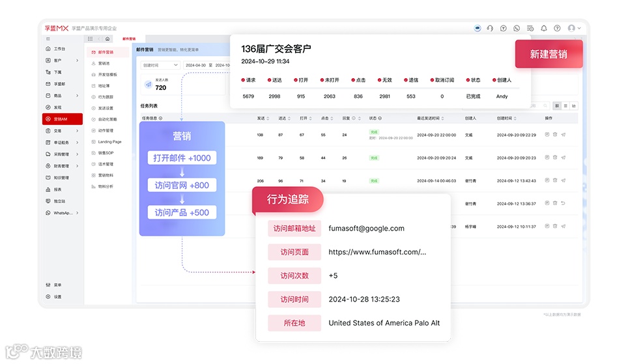Open the notifications bell
The image size is (628, 364).
[x=543, y=28]
